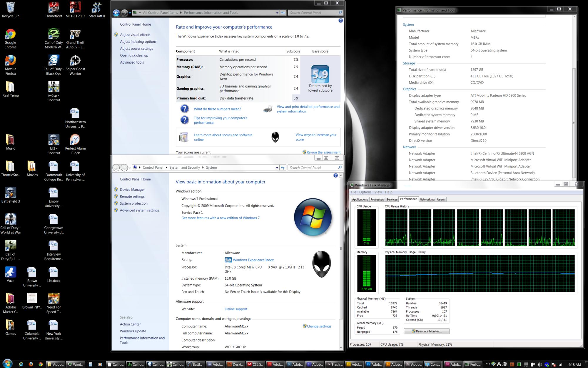Open the Options menu in Task Manager
Viewport: 588px width, 368px height.
tap(365, 192)
